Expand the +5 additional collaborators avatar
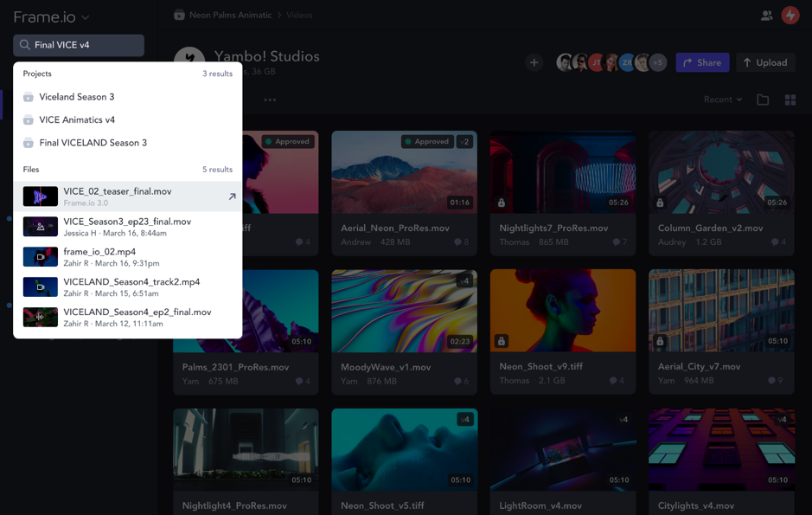The height and width of the screenshot is (515, 812). tap(658, 62)
